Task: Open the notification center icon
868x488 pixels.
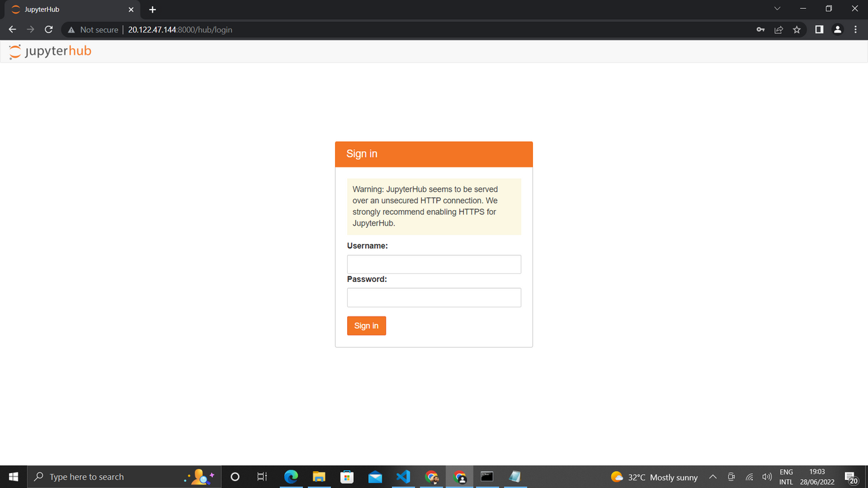Action: coord(851,477)
